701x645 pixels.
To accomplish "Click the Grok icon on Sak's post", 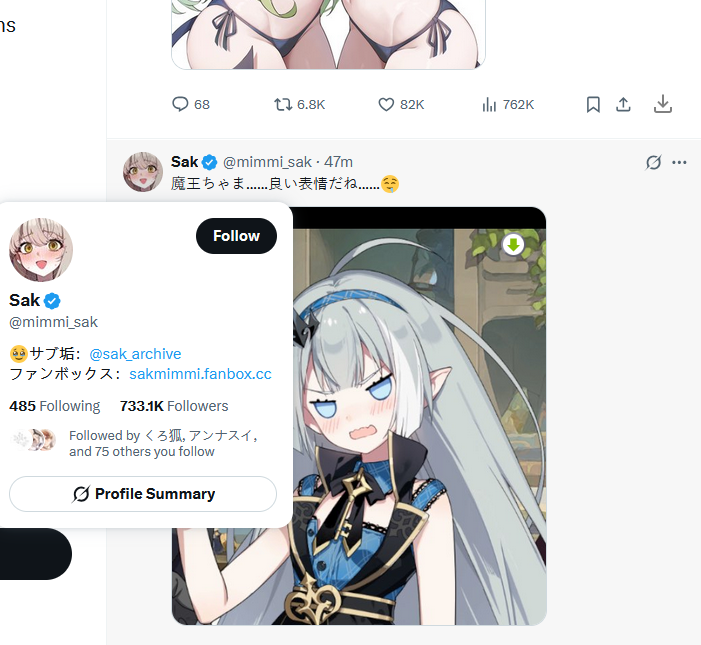I will 653,162.
